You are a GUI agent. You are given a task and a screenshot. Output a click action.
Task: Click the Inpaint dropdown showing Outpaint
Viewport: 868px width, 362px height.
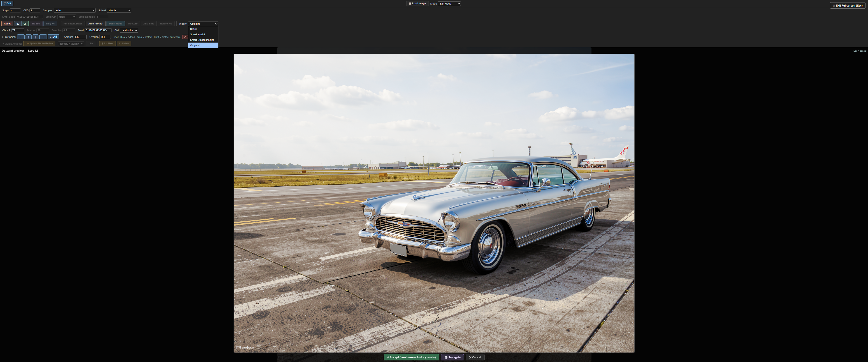(x=203, y=24)
